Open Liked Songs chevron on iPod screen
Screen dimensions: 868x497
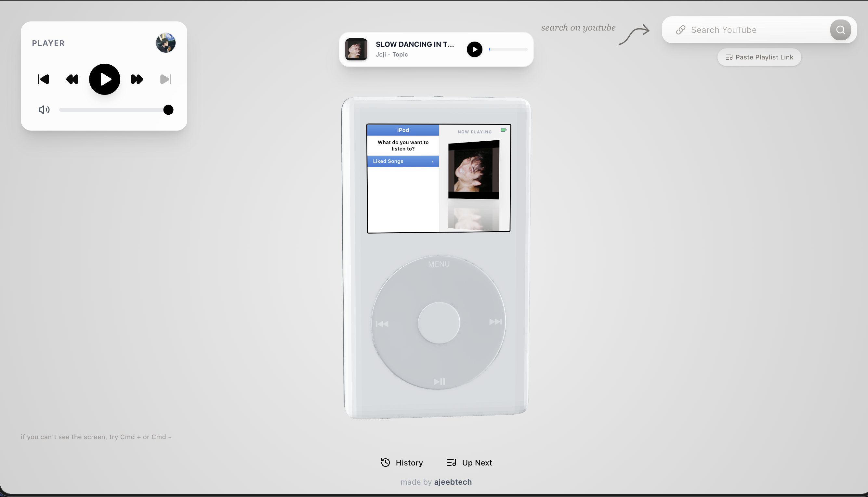click(x=432, y=161)
